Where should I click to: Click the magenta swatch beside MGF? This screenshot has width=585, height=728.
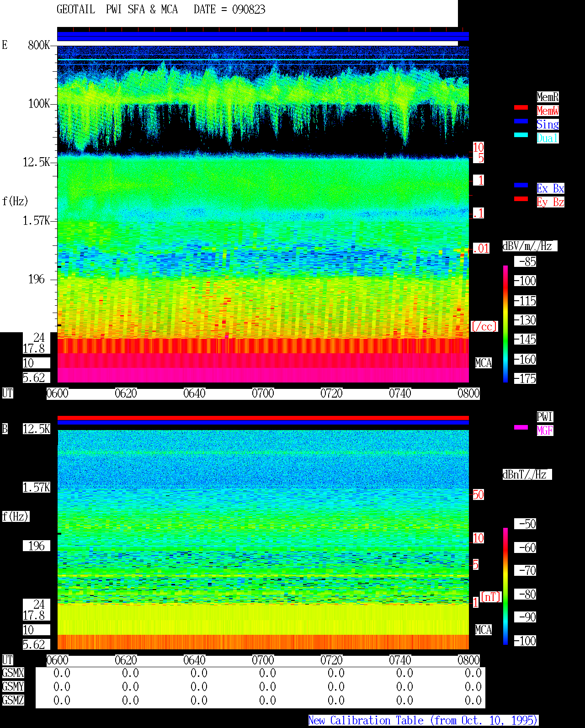[521, 427]
